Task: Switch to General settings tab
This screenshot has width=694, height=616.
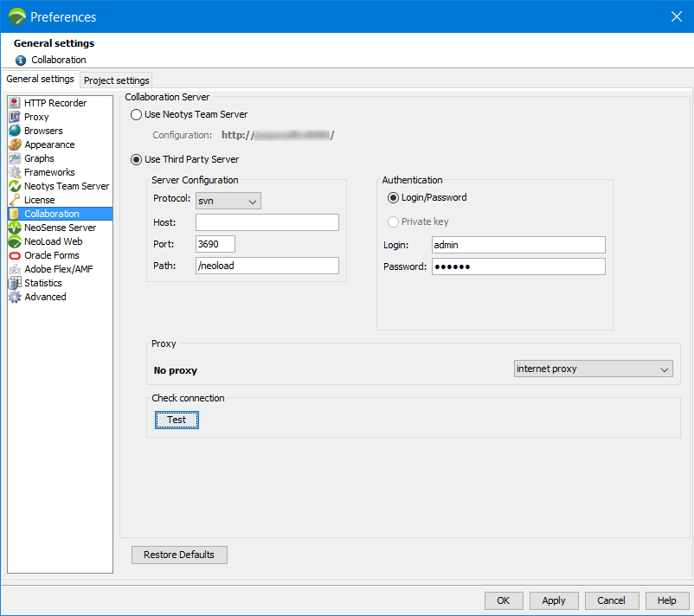Action: pyautogui.click(x=41, y=80)
